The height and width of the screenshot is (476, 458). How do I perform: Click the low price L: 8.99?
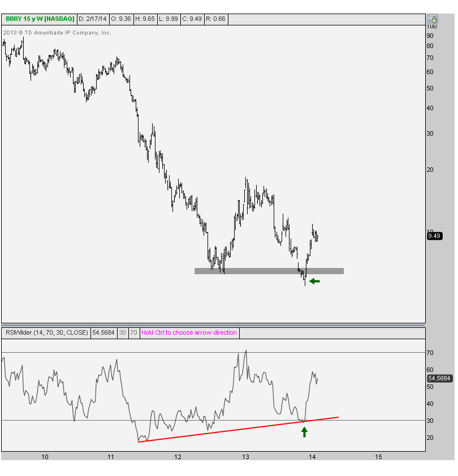point(168,19)
